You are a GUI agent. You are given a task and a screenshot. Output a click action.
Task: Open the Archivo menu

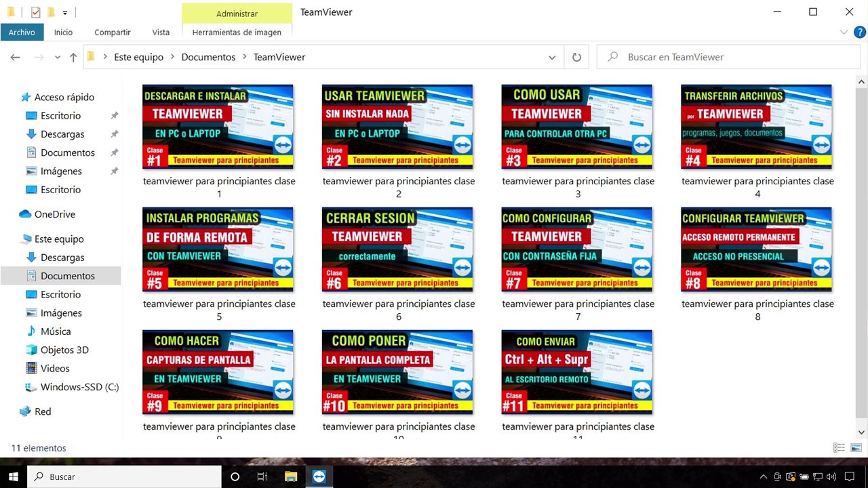click(22, 32)
